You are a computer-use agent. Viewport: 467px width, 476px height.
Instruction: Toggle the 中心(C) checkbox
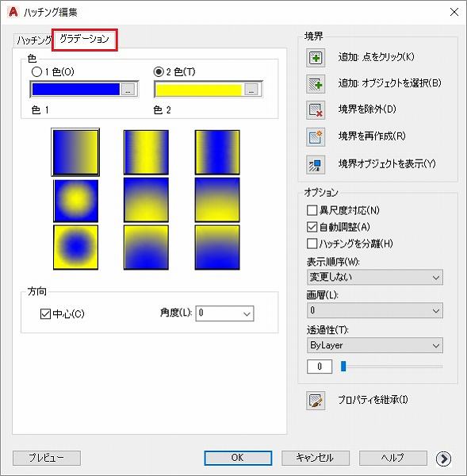(45, 314)
